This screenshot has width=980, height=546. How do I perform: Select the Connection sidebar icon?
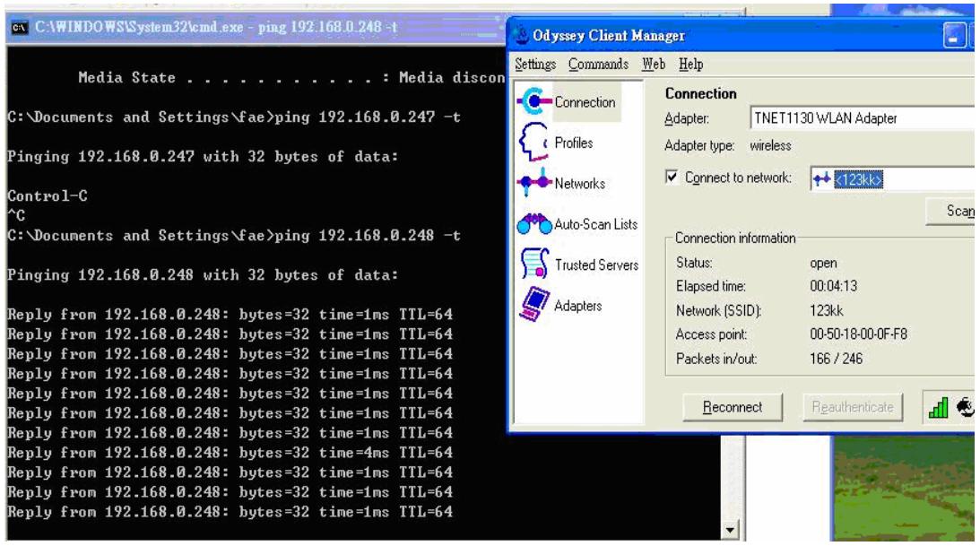pyautogui.click(x=533, y=101)
